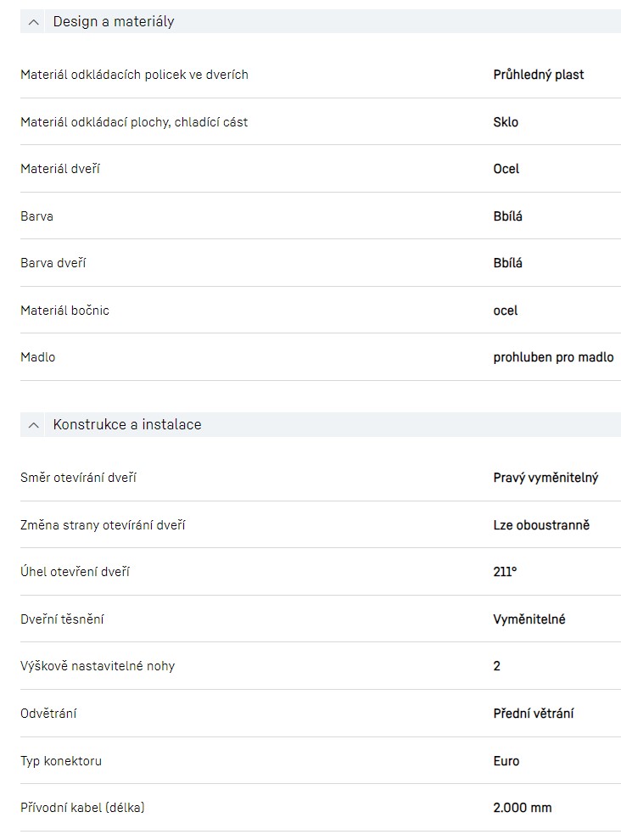Click the Euro connector type value
The height and width of the screenshot is (840, 621).
coord(506,761)
